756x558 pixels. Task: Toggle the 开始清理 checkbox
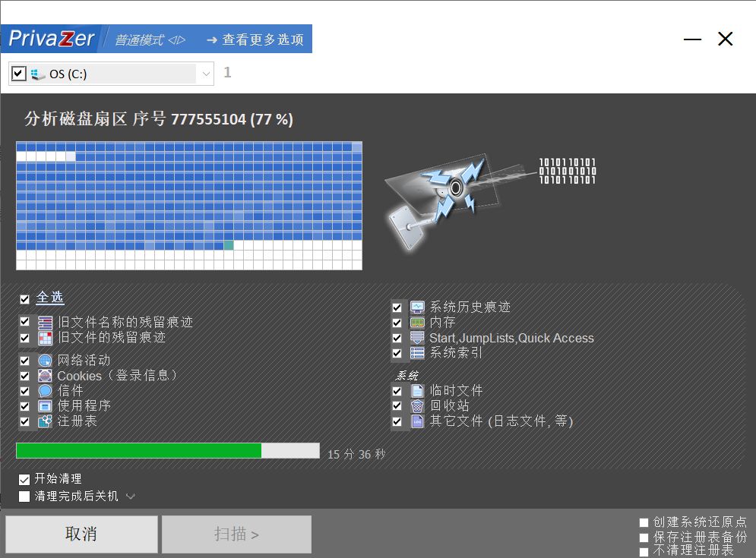tap(24, 480)
